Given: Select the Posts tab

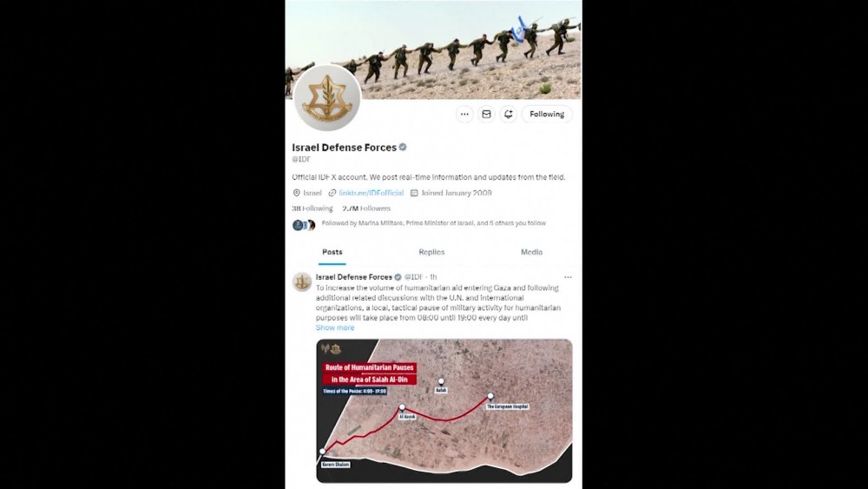Looking at the screenshot, I should pos(332,252).
